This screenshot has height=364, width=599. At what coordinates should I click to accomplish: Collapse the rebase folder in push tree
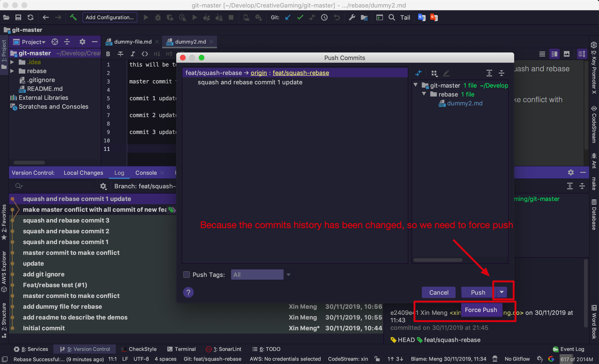coord(424,94)
